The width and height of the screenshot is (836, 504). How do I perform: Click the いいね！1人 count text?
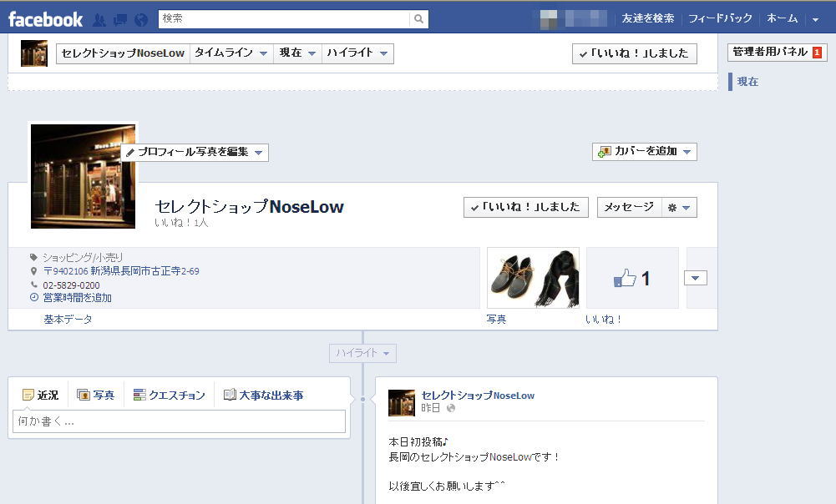click(181, 223)
